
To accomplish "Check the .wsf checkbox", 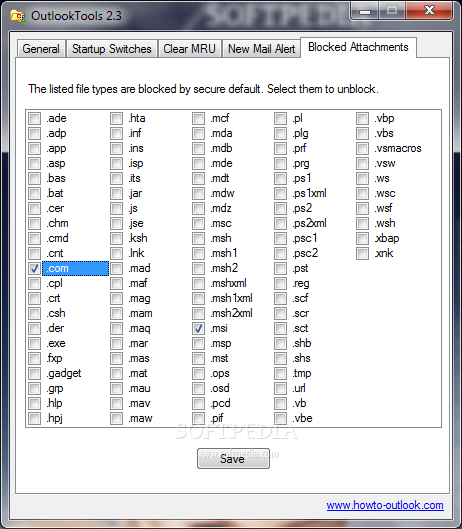I will click(362, 208).
